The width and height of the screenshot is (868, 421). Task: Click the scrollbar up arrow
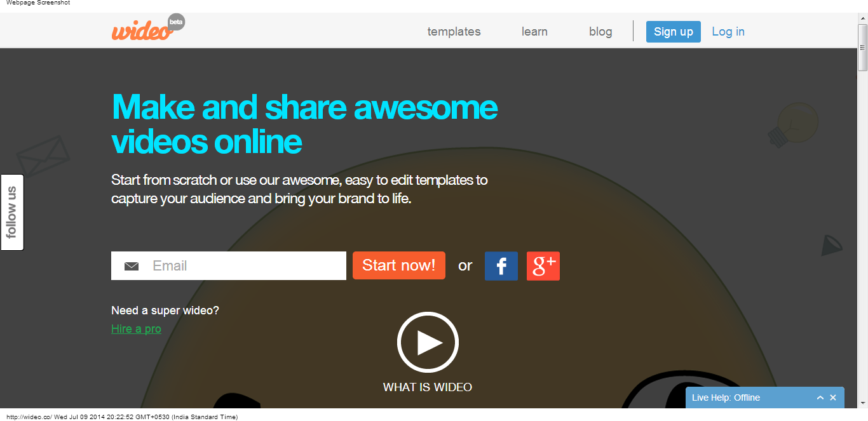pyautogui.click(x=862, y=18)
